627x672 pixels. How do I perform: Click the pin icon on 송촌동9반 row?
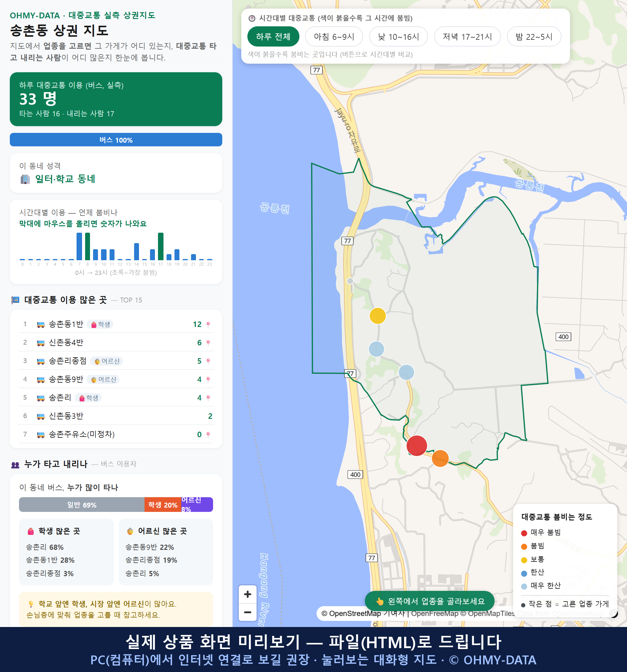[208, 380]
